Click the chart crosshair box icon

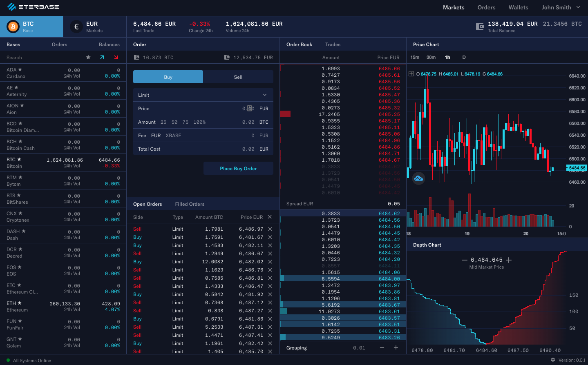pyautogui.click(x=411, y=74)
